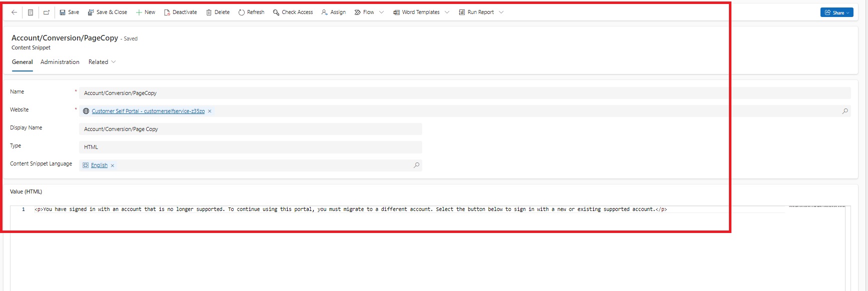Click Check Access button
Viewport: 868px width, 291px height.
(293, 12)
